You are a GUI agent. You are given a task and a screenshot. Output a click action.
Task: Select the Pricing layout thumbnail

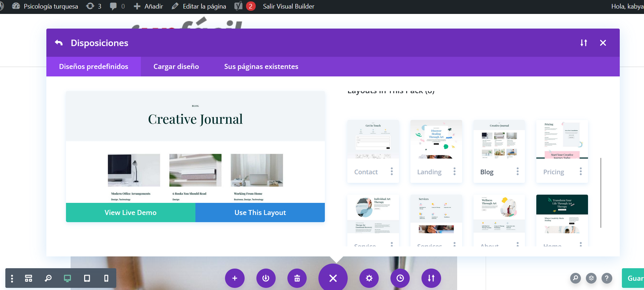click(x=562, y=139)
